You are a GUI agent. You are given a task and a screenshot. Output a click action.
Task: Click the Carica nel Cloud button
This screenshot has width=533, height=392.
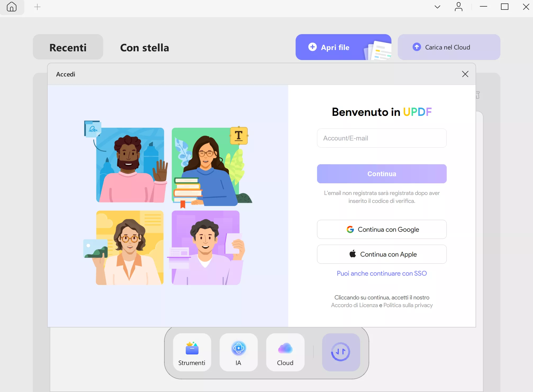[449, 47]
